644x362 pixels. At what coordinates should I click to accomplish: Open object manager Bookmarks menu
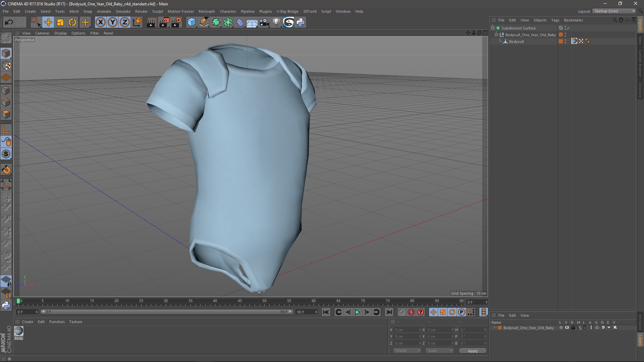573,20
